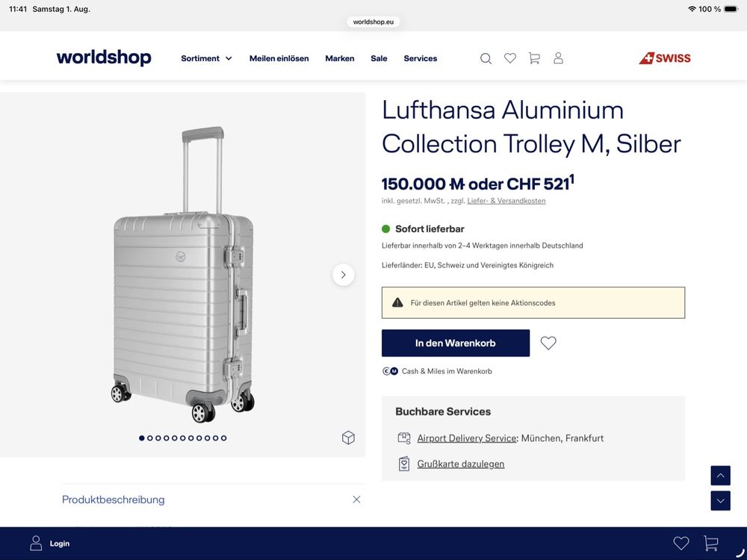The width and height of the screenshot is (747, 560).
Task: Open heart icon in bottom bar
Action: [681, 544]
